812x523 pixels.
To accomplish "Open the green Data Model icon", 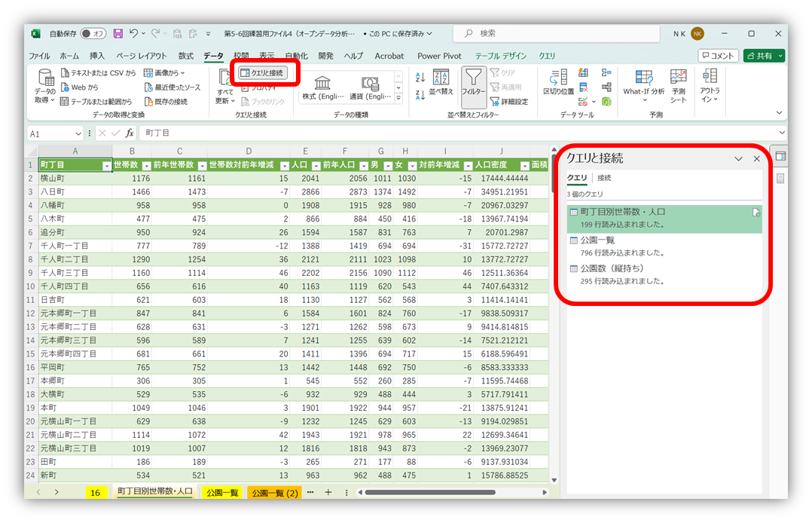I will click(x=606, y=102).
